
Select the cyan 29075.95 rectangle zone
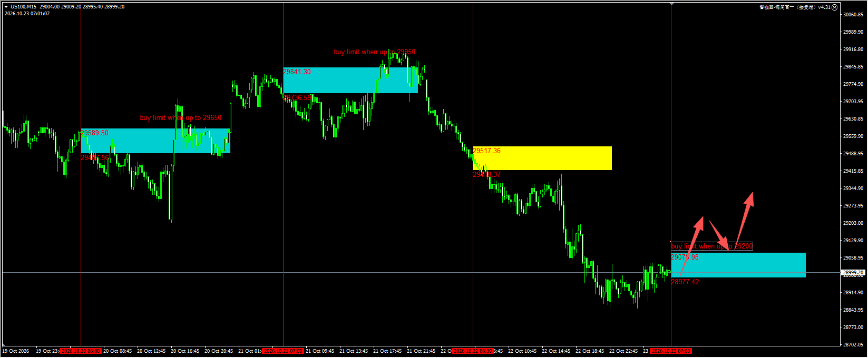[738, 265]
